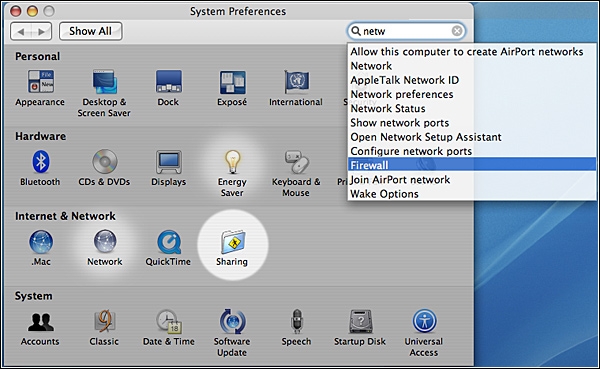Minimize the window with the yellow button
This screenshot has height=369, width=600.
pos(33,11)
